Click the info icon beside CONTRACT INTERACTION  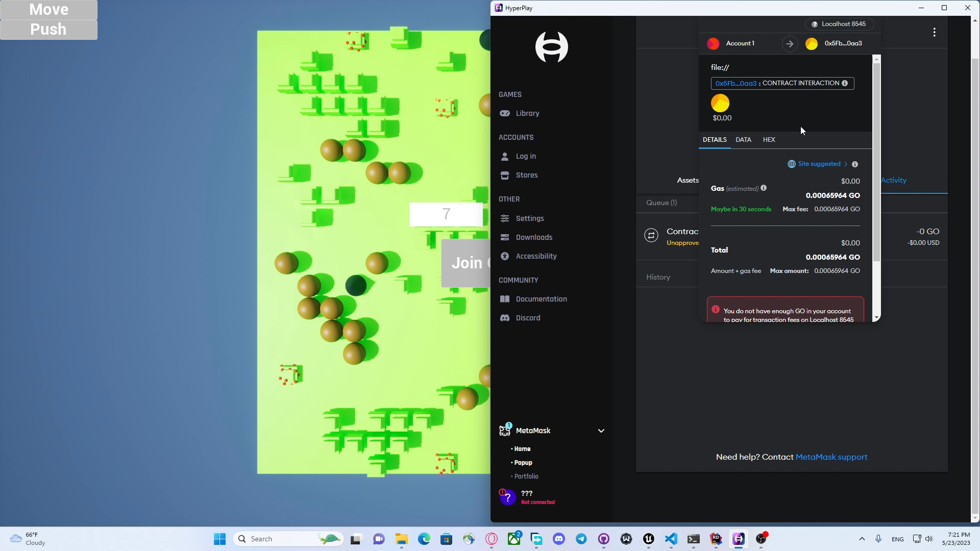pyautogui.click(x=845, y=83)
